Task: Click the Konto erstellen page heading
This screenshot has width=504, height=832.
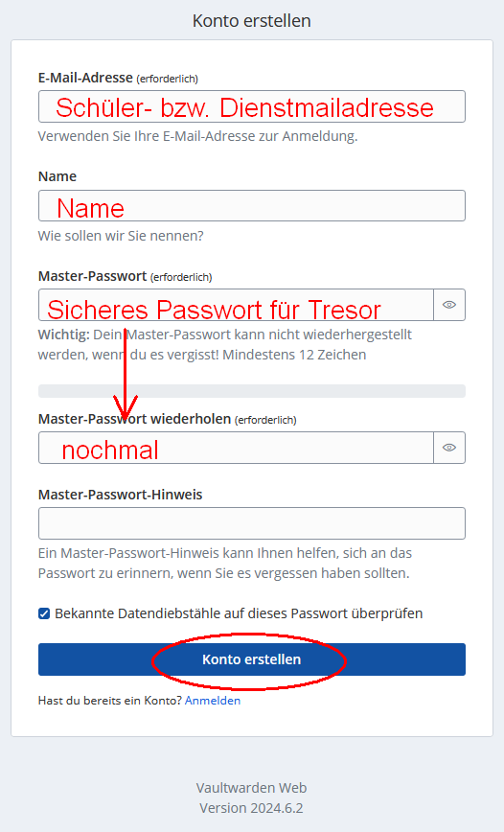Action: click(251, 21)
